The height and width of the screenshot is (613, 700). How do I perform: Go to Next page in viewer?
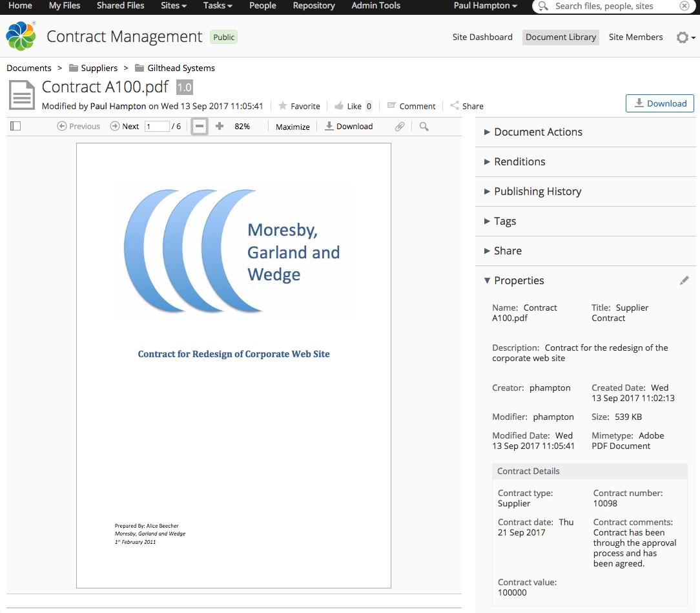(x=125, y=127)
